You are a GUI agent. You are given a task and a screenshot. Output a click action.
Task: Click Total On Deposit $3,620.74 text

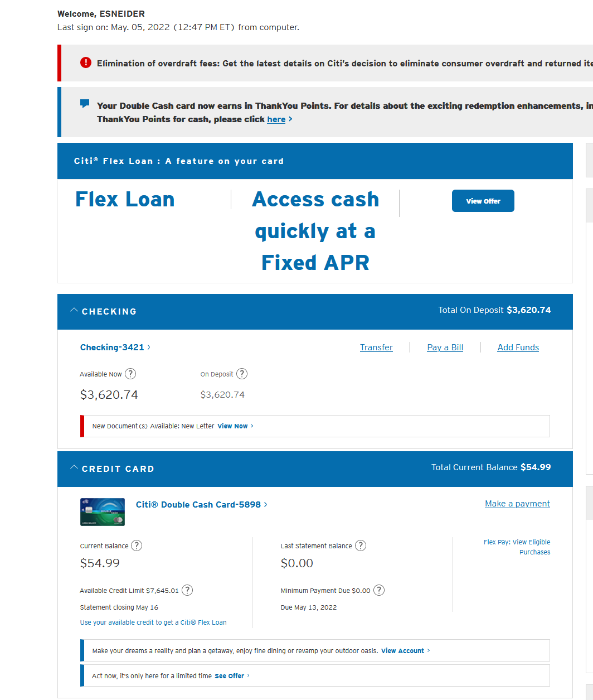point(494,310)
